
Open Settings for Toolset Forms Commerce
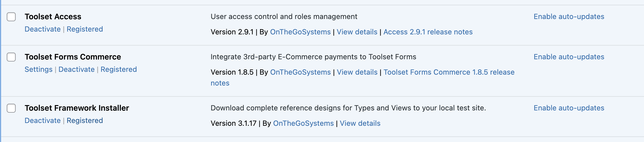(38, 69)
